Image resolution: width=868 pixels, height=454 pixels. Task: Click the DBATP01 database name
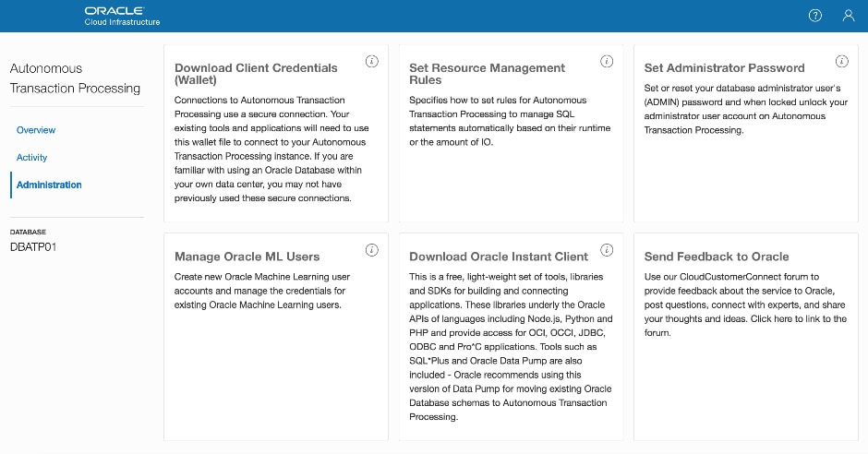tap(33, 247)
